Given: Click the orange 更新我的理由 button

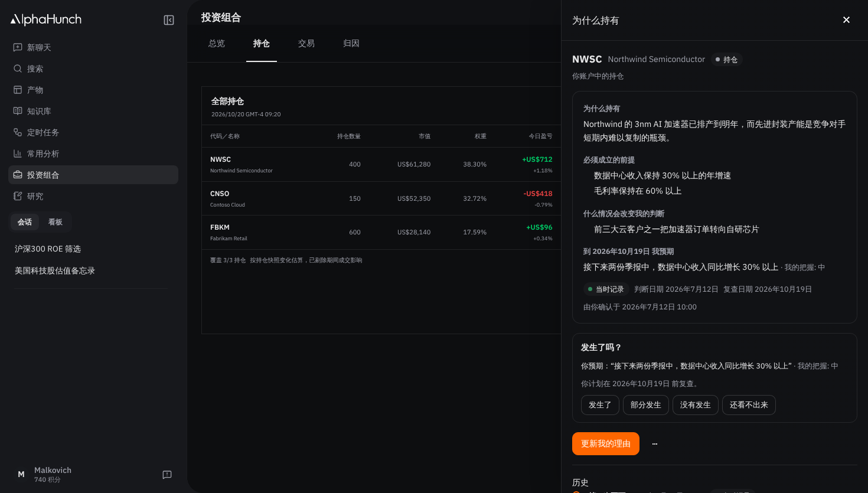Looking at the screenshot, I should [606, 444].
